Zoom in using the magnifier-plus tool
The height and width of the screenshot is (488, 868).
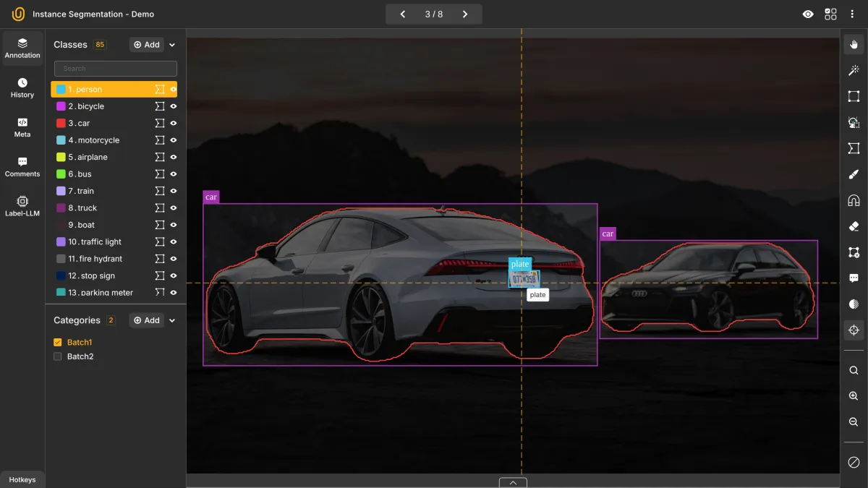tap(852, 395)
